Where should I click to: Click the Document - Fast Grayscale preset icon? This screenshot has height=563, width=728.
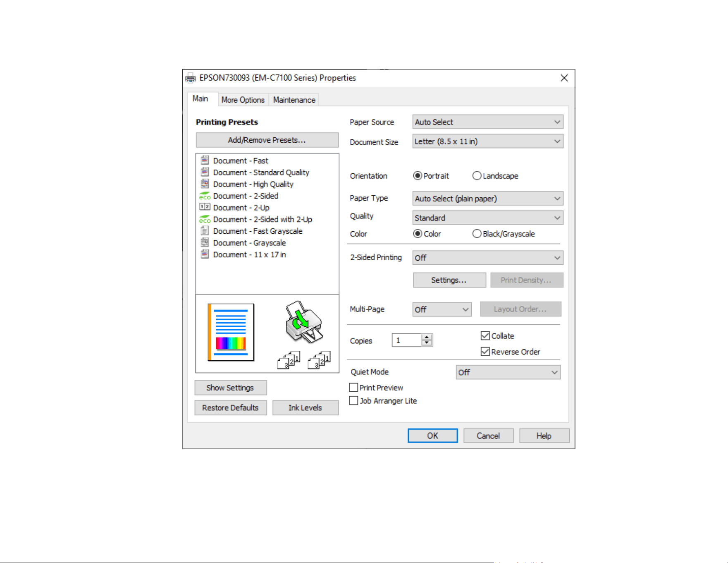click(205, 230)
